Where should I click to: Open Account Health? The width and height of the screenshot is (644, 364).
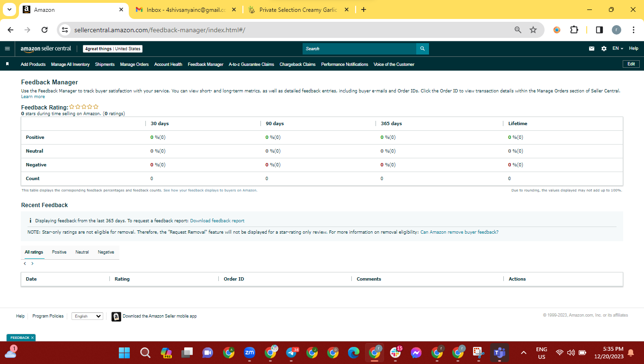point(168,64)
